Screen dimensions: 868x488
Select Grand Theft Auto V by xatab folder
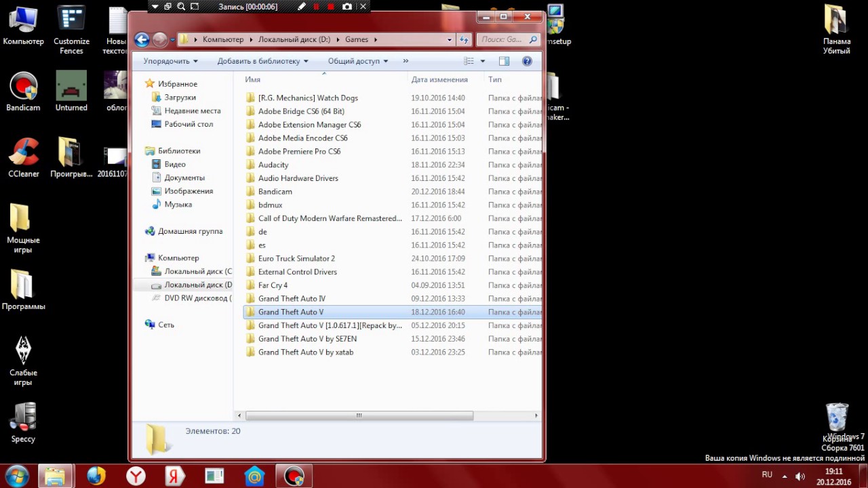306,352
